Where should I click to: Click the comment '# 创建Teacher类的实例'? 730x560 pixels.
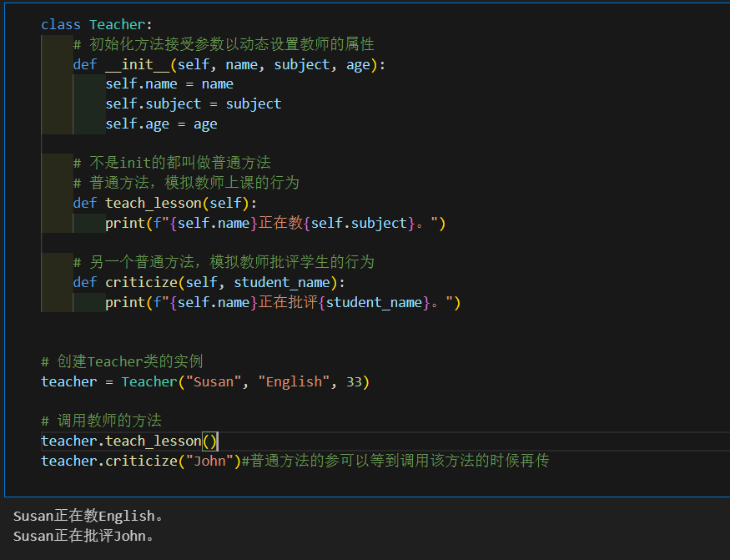coord(122,361)
